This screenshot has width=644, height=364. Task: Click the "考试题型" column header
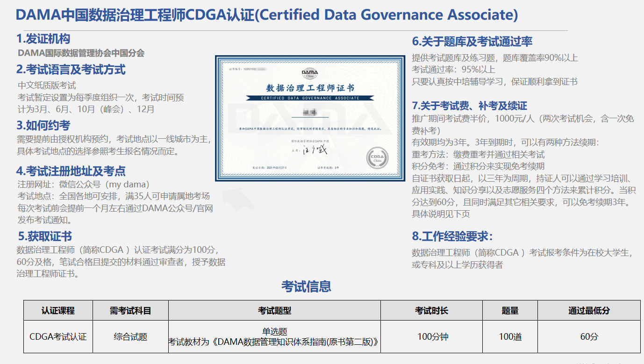point(275,311)
